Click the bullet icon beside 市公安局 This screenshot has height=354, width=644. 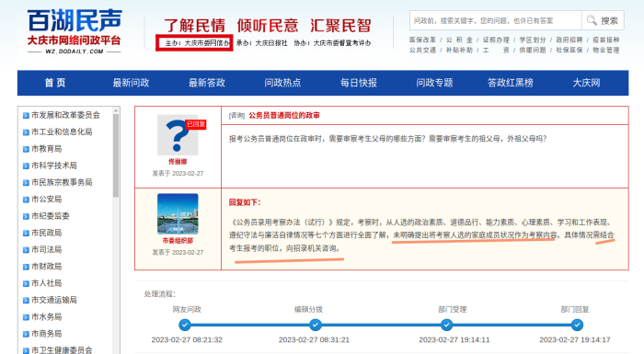tap(26, 200)
